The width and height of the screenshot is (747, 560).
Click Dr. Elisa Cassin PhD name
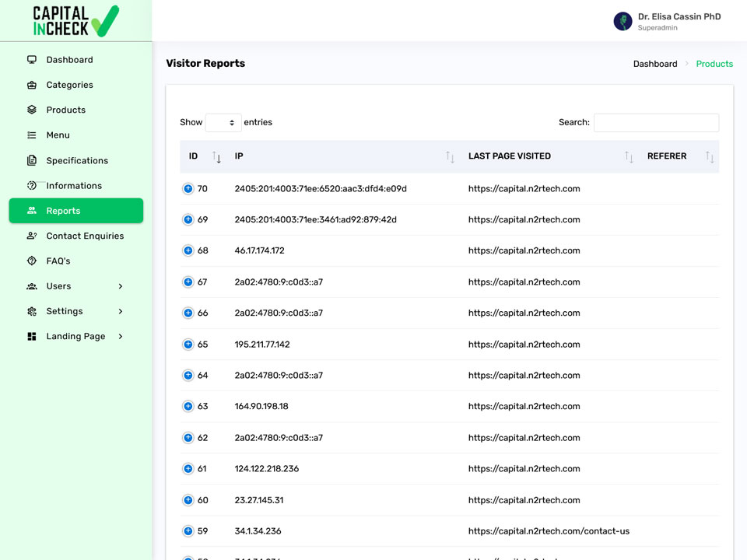(679, 16)
